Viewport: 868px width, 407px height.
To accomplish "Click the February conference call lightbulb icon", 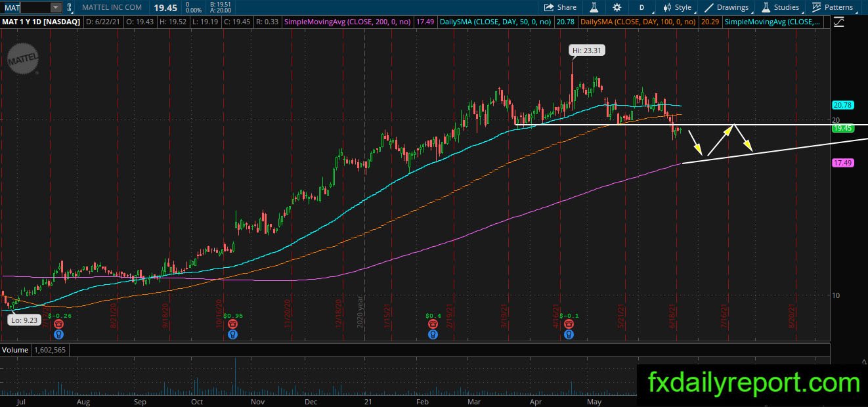I will coord(433,334).
